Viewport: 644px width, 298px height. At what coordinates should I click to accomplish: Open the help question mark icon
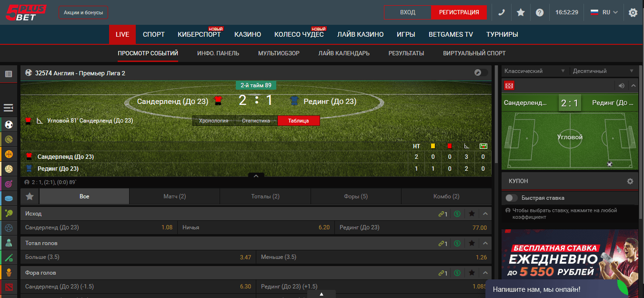[539, 12]
